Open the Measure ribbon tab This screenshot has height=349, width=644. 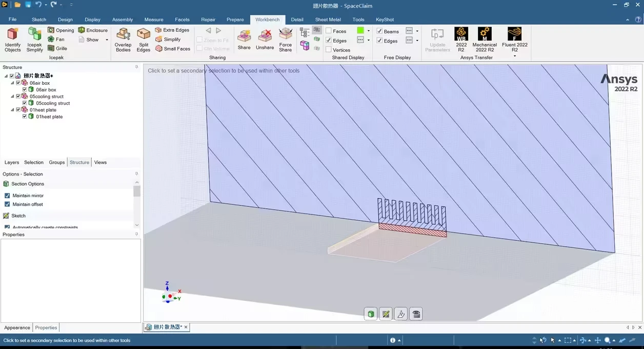point(154,20)
